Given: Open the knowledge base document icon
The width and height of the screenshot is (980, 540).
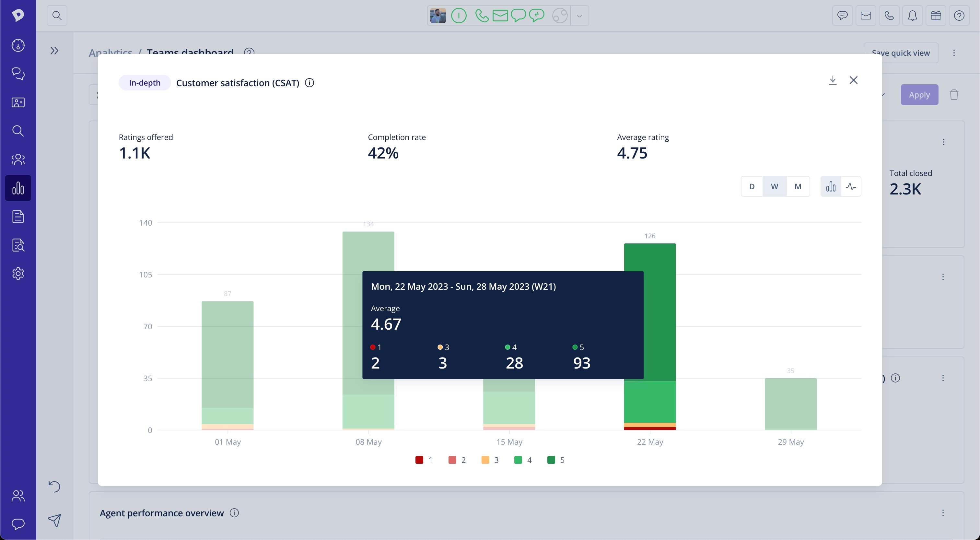Looking at the screenshot, I should pyautogui.click(x=18, y=217).
